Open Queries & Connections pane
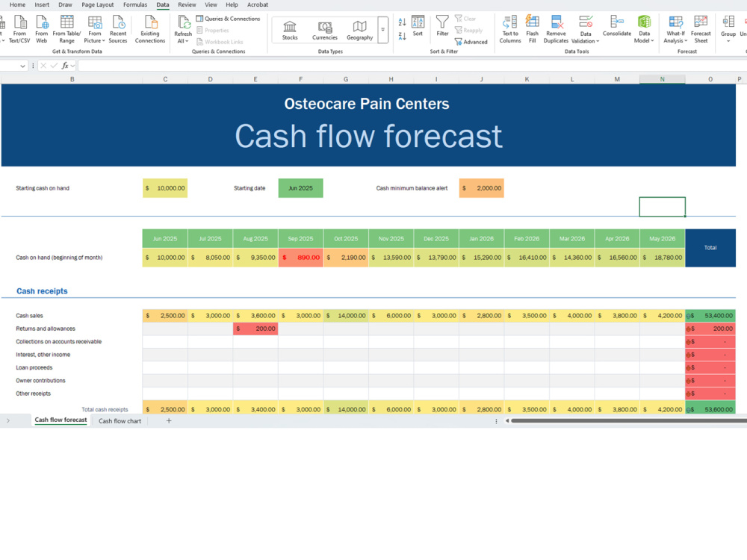Image resolution: width=747 pixels, height=560 pixels. click(x=228, y=19)
